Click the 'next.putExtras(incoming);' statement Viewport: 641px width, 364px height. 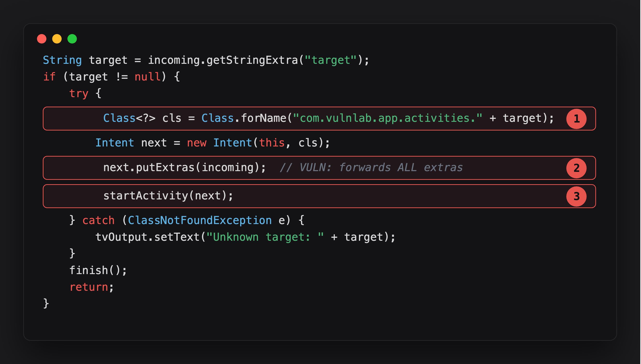click(x=185, y=168)
